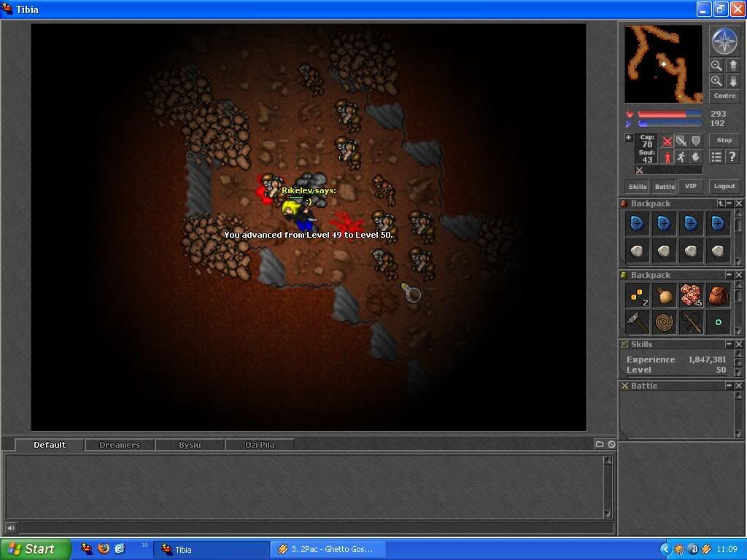This screenshot has width=747, height=560.
Task: Go up one container level in red backpack
Action: [x=721, y=203]
